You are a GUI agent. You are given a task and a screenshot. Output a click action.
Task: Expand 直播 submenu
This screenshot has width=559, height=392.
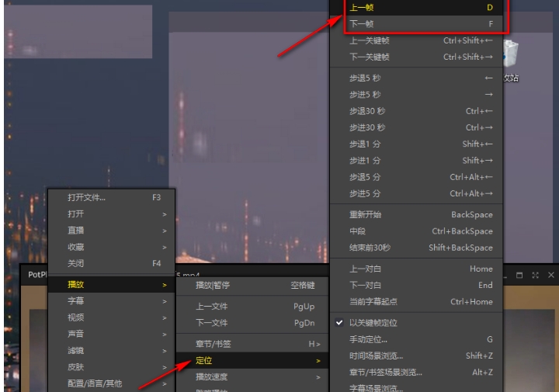pyautogui.click(x=112, y=231)
